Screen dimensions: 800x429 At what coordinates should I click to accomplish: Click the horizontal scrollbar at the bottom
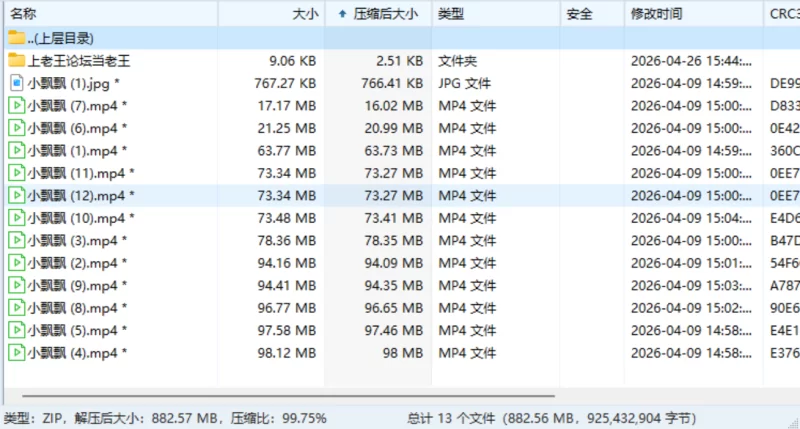click(x=288, y=395)
